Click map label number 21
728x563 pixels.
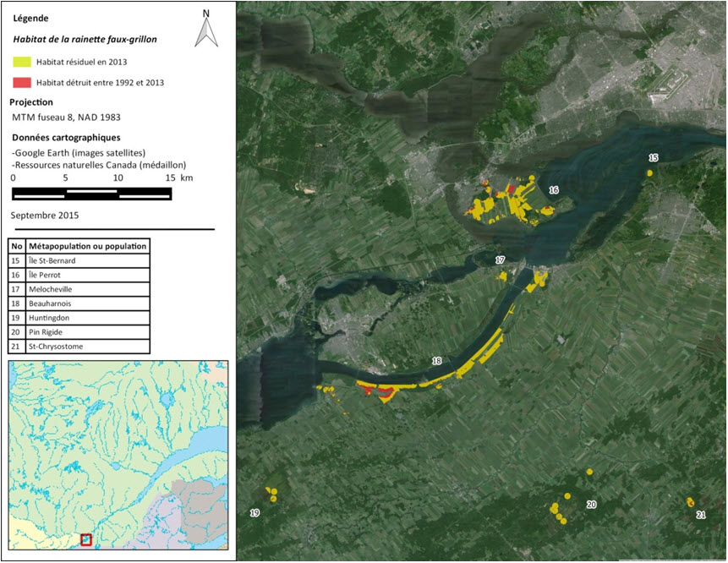coord(700,515)
